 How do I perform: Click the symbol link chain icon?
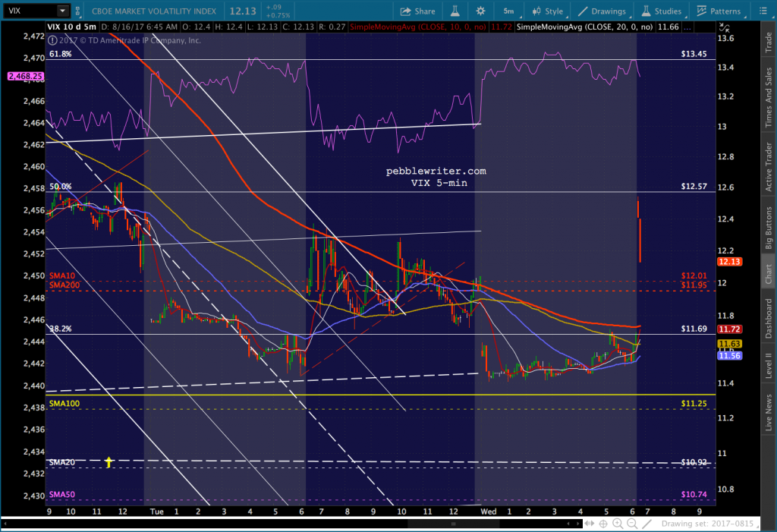[x=78, y=11]
